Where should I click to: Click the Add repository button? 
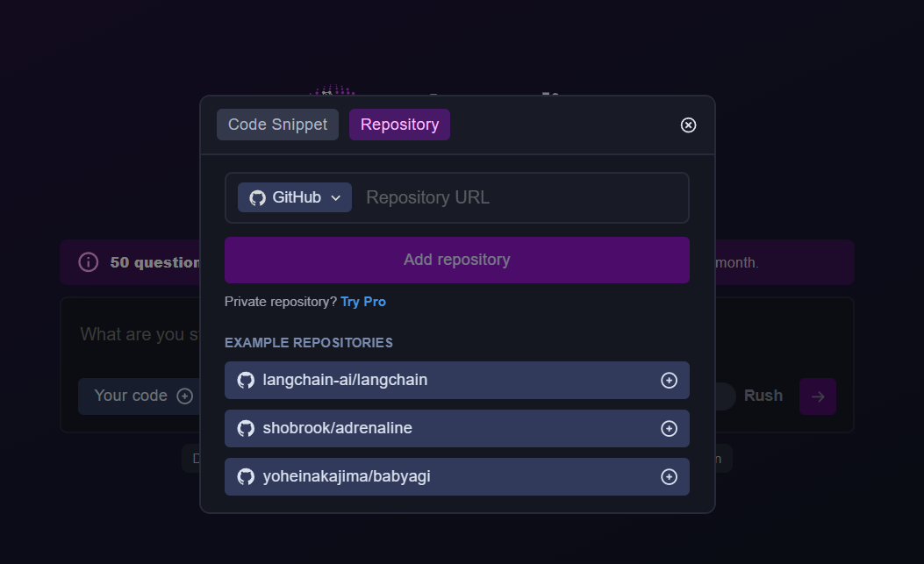[456, 260]
